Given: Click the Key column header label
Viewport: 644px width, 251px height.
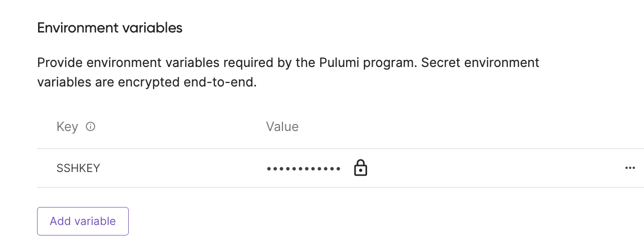Looking at the screenshot, I should (x=67, y=127).
